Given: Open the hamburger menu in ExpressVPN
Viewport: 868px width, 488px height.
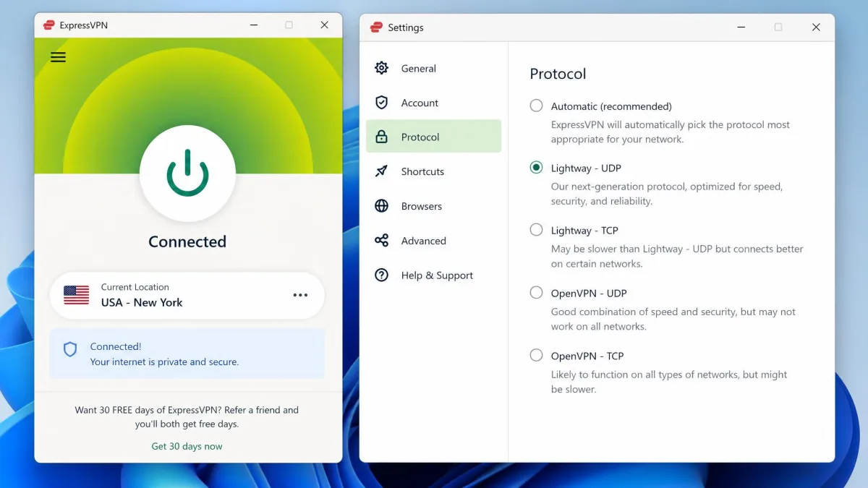Looking at the screenshot, I should click(58, 57).
